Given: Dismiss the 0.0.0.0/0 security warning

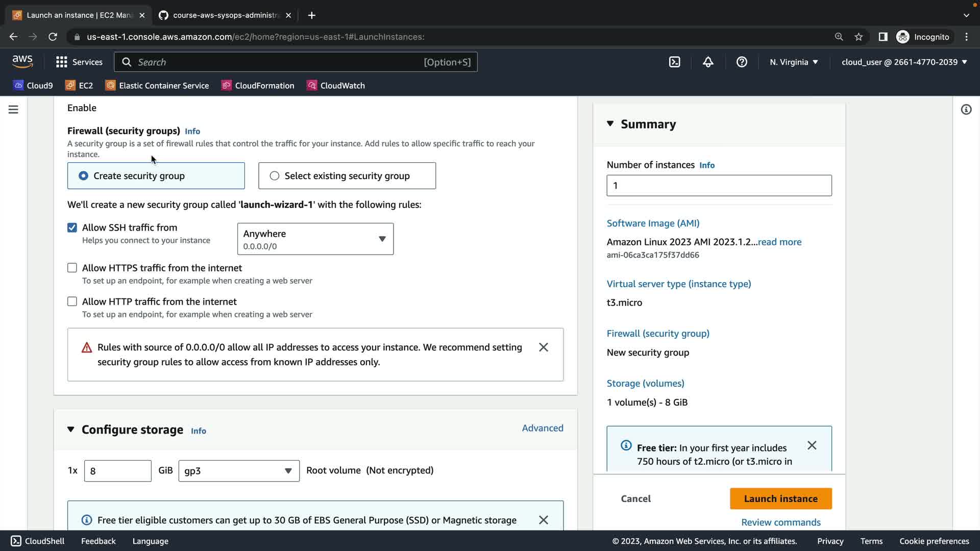Looking at the screenshot, I should [543, 347].
